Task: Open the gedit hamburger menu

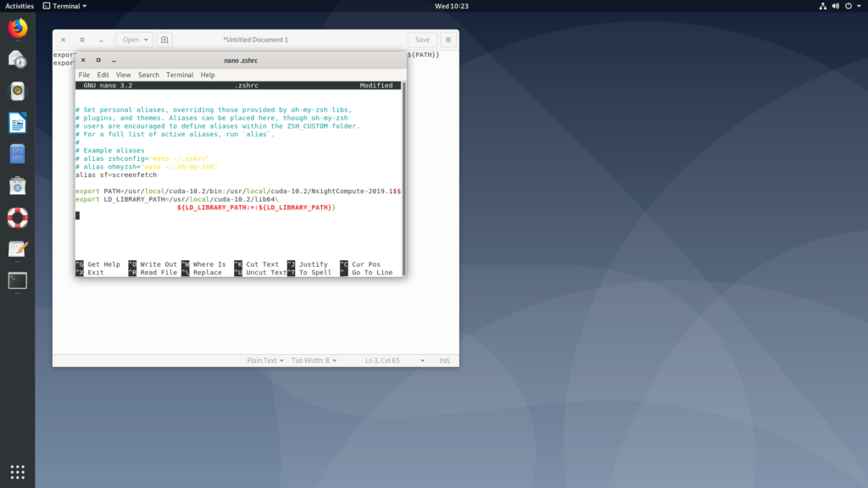Action: tap(448, 40)
